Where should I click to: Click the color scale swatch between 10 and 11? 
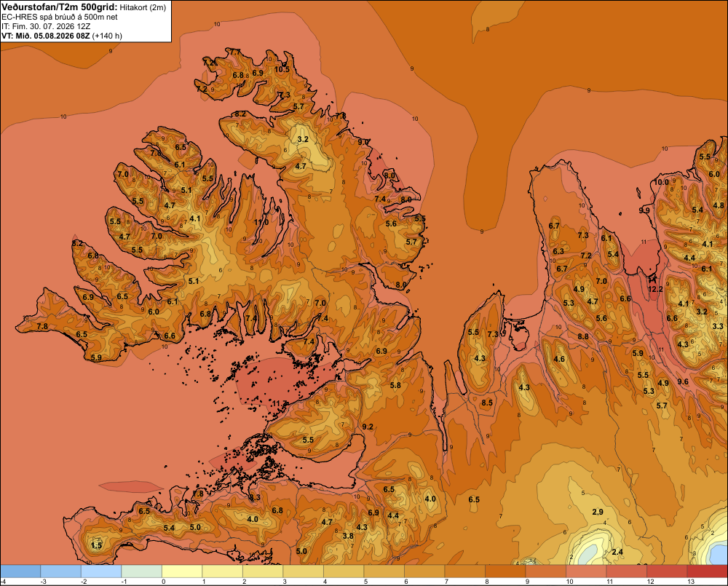[586, 571]
